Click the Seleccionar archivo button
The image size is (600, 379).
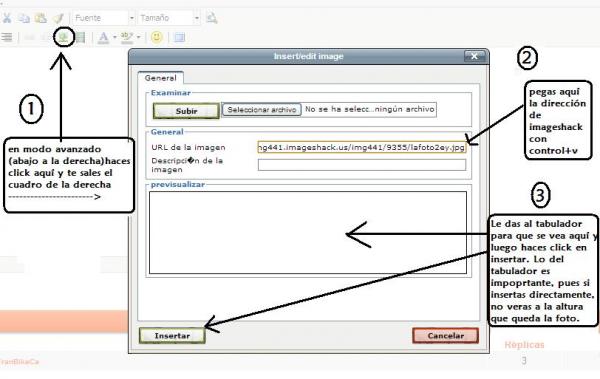pyautogui.click(x=262, y=110)
